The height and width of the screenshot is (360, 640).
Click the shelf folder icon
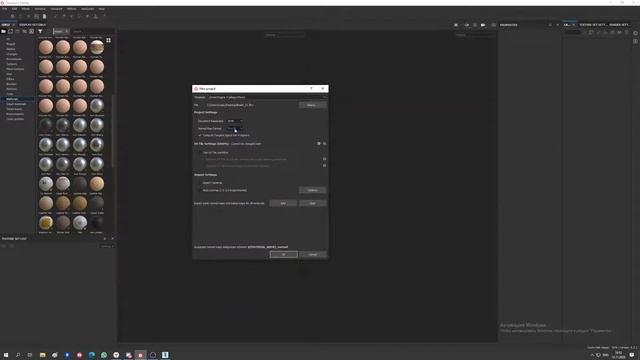pos(4,31)
